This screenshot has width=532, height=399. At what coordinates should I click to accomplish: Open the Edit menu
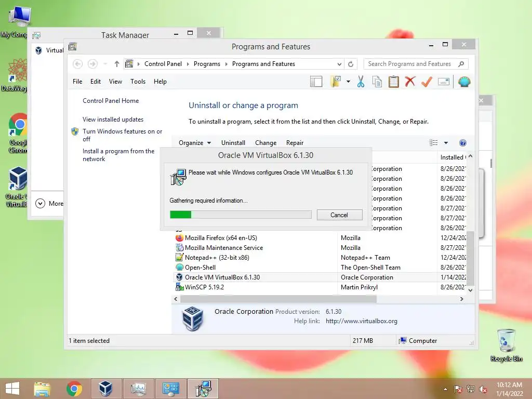(96, 82)
